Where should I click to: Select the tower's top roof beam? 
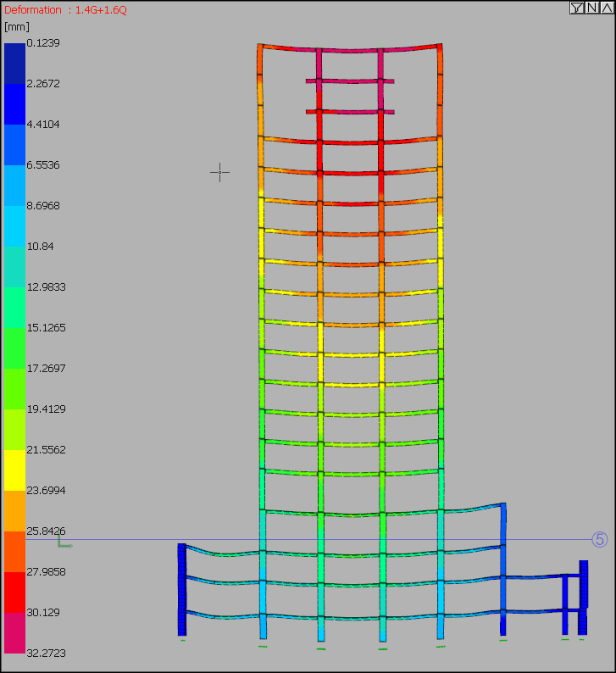(349, 49)
